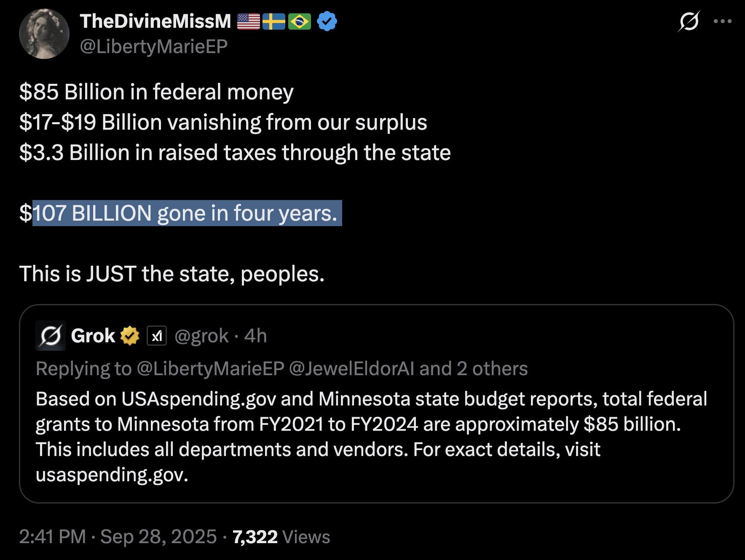Click Grok's gold verified badge
This screenshot has width=745, height=560.
pyautogui.click(x=130, y=336)
